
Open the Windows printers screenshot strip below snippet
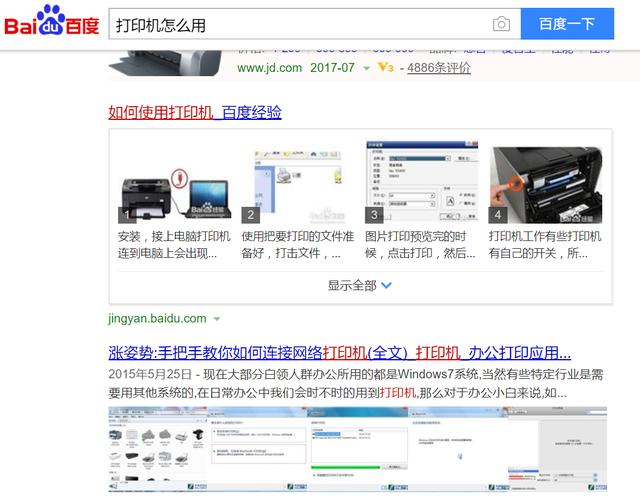coord(358,448)
